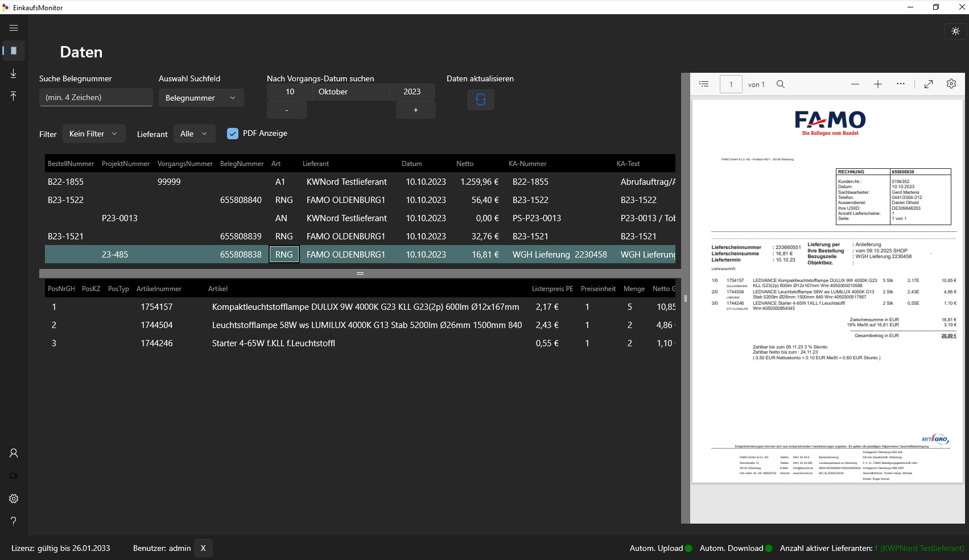Sort by ProjektNummer column header
Screen dimensions: 969x560
coord(126,164)
